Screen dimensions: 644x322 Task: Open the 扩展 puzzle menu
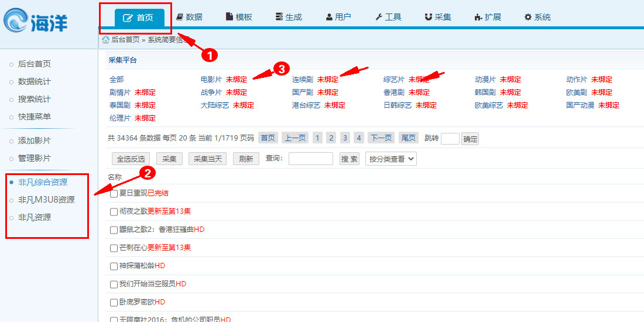coord(487,17)
